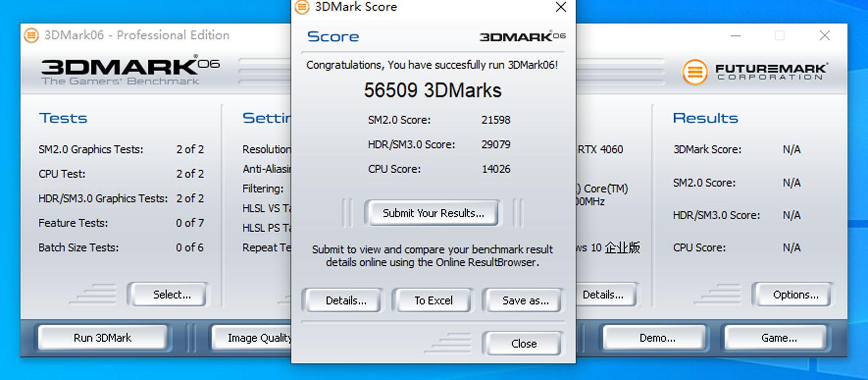Click SM2.0 Score value 21598
868x380 pixels.
(x=495, y=120)
